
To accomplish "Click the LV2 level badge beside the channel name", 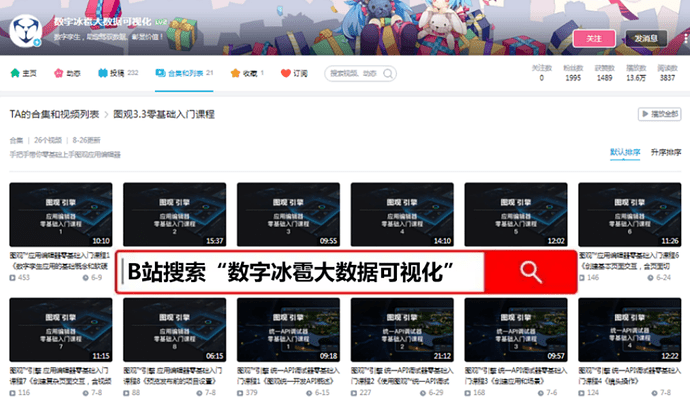I will (161, 22).
